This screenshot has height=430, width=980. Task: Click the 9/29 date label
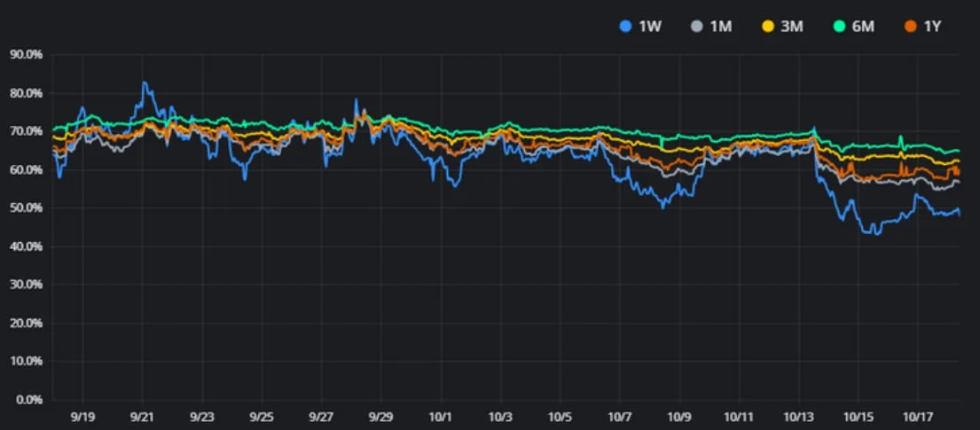point(381,416)
